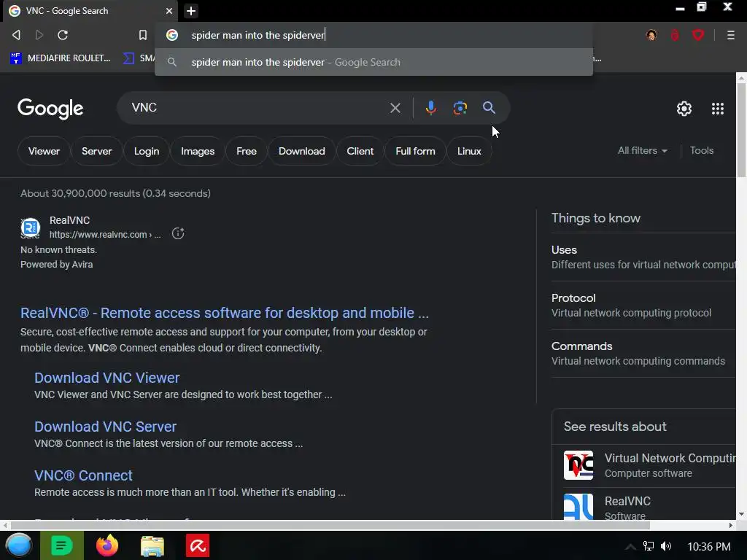Viewport: 747px width, 560px height.
Task: Open the Tools search options
Action: pyautogui.click(x=701, y=150)
